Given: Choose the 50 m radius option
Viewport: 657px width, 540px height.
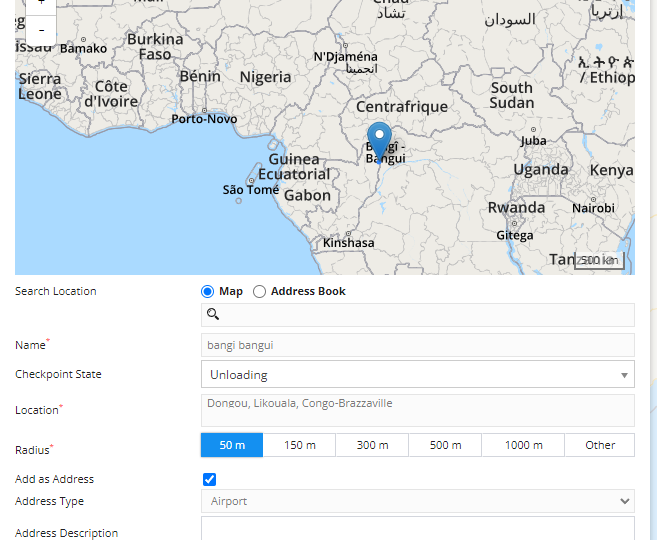Looking at the screenshot, I should point(232,445).
